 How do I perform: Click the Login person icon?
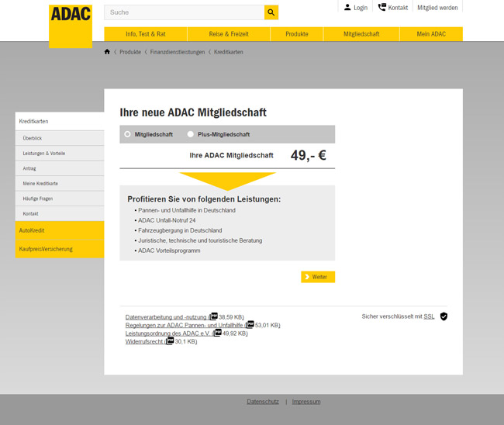[347, 7]
